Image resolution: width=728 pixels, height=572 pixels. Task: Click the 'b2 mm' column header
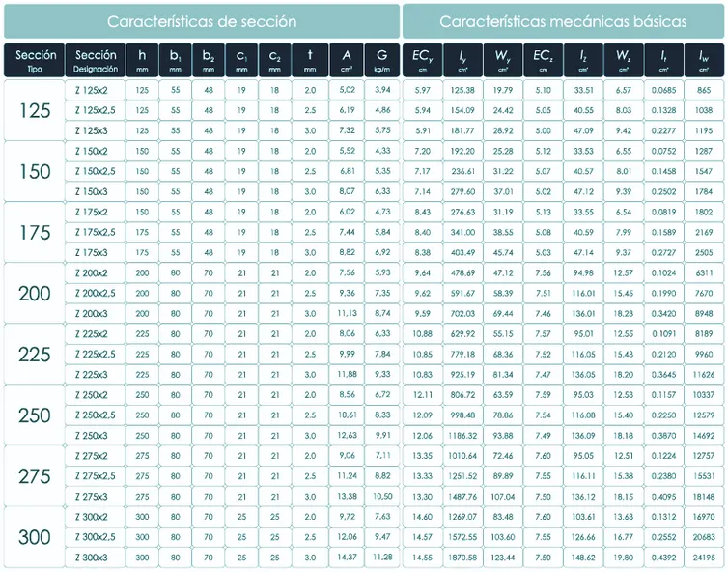coord(209,61)
